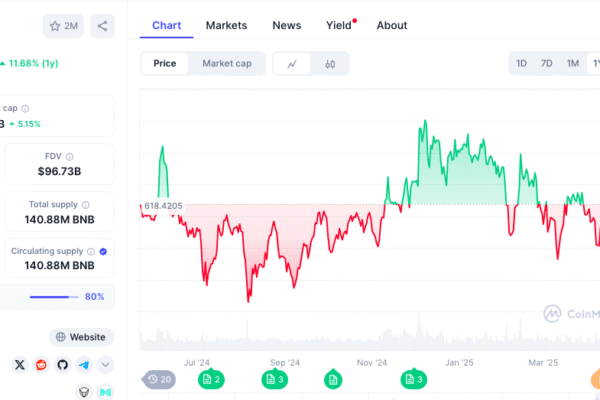The height and width of the screenshot is (400, 600).
Task: Select the Price toggle option
Action: point(165,64)
